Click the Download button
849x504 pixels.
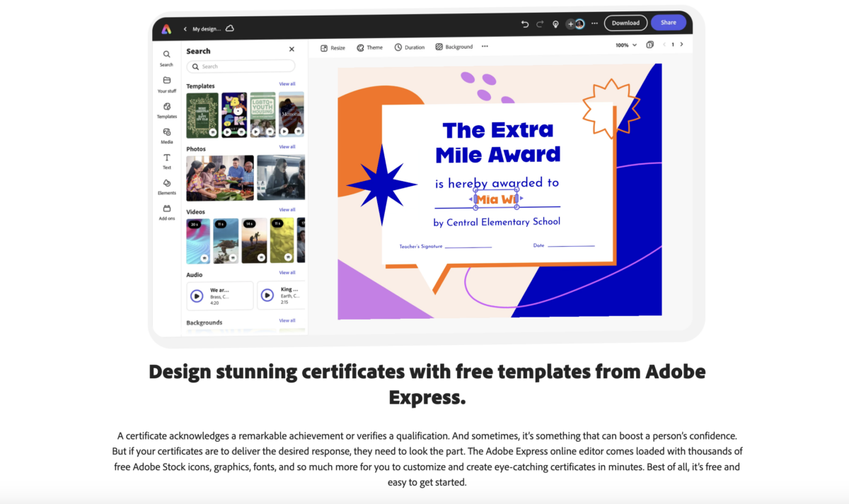[x=625, y=23]
